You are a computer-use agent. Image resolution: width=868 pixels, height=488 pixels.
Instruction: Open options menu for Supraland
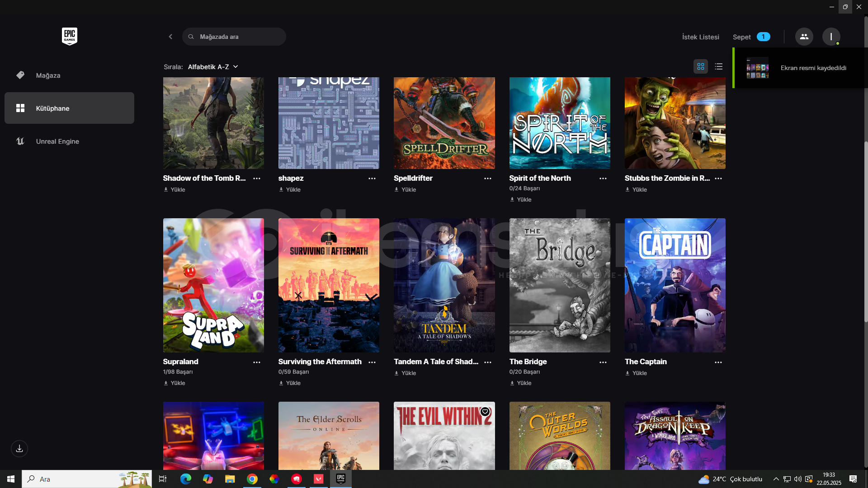click(257, 362)
